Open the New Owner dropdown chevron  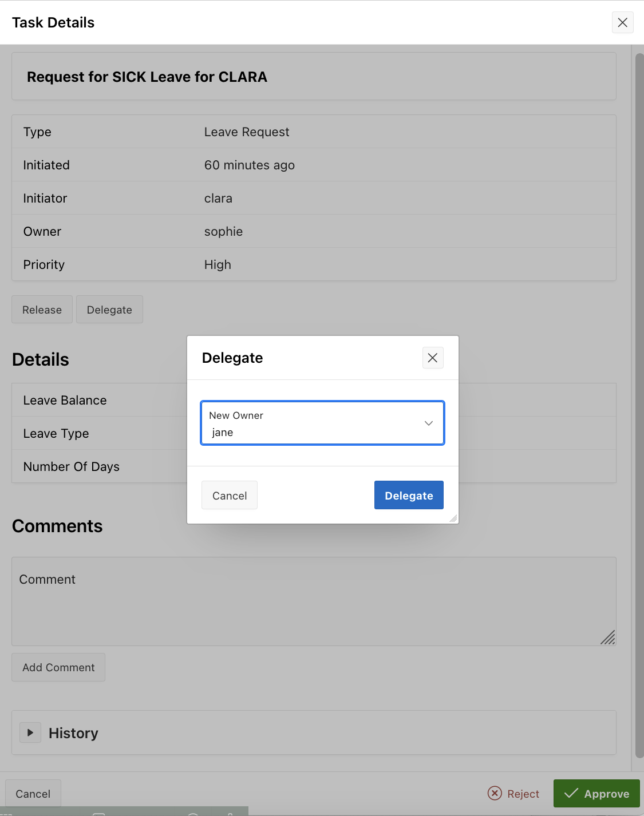tap(428, 423)
